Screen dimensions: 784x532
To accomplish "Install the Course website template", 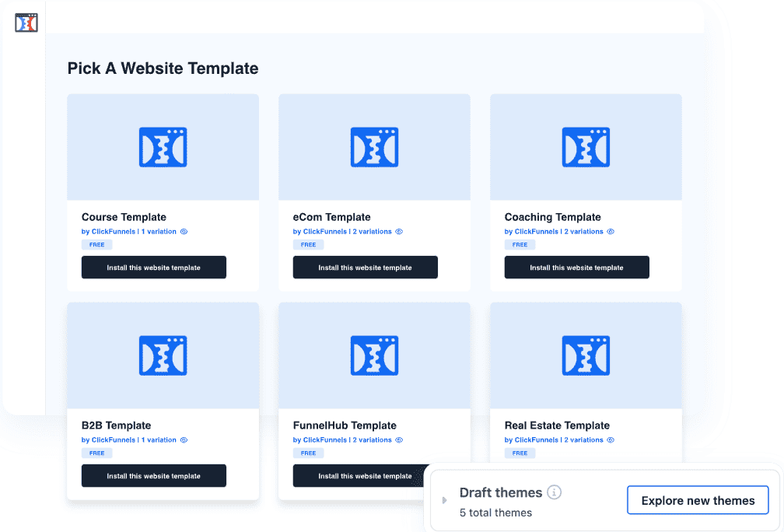I will tap(153, 268).
